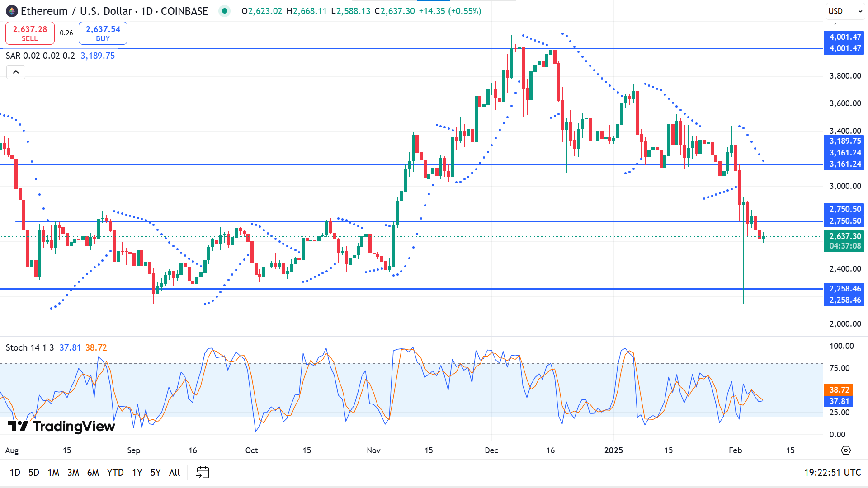The image size is (868, 488).
Task: Select the SAR 0.02 0.02 0.2 indicator legend
Action: (x=40, y=56)
